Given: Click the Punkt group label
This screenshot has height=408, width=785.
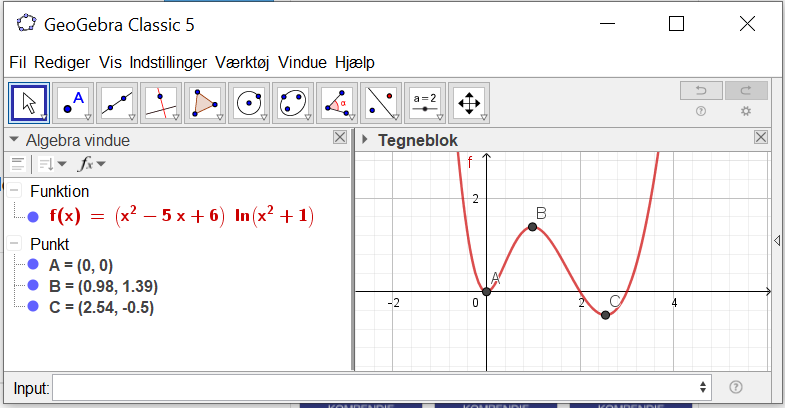Looking at the screenshot, I should [x=50, y=244].
